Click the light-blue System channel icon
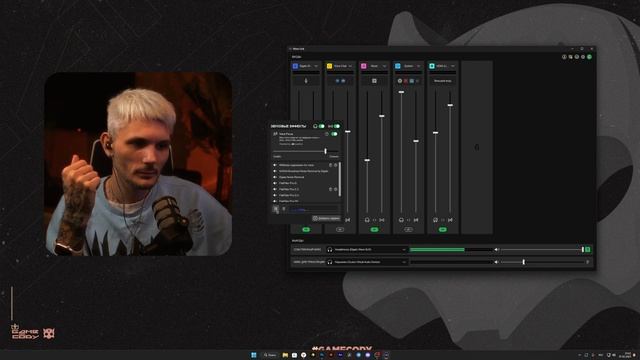Viewport: 640px width, 360px height. point(398,66)
